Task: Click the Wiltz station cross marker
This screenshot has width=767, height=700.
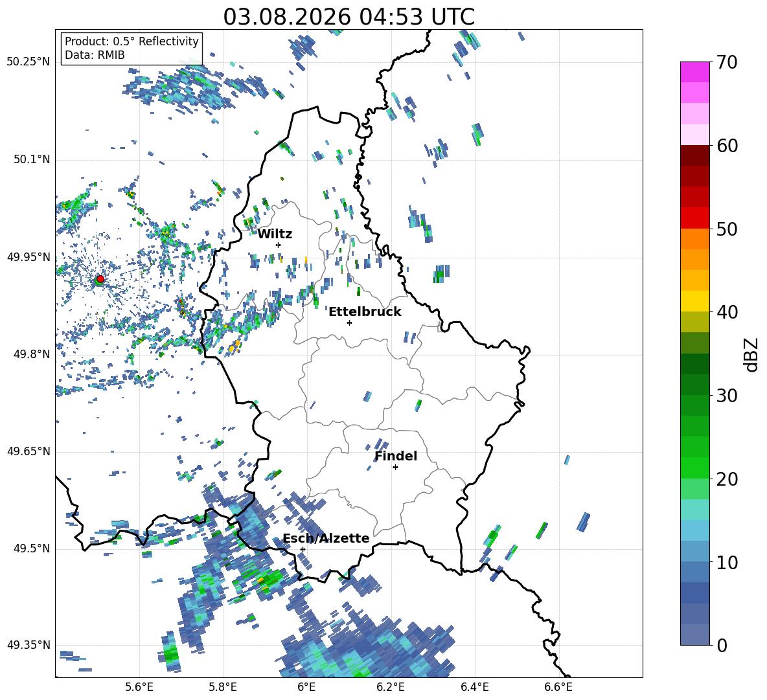Action: [x=279, y=245]
